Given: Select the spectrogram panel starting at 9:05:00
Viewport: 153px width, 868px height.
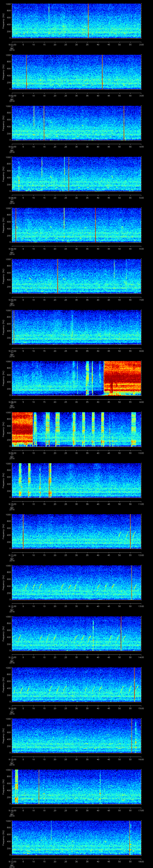Looking at the screenshot, I should [x=77, y=225].
